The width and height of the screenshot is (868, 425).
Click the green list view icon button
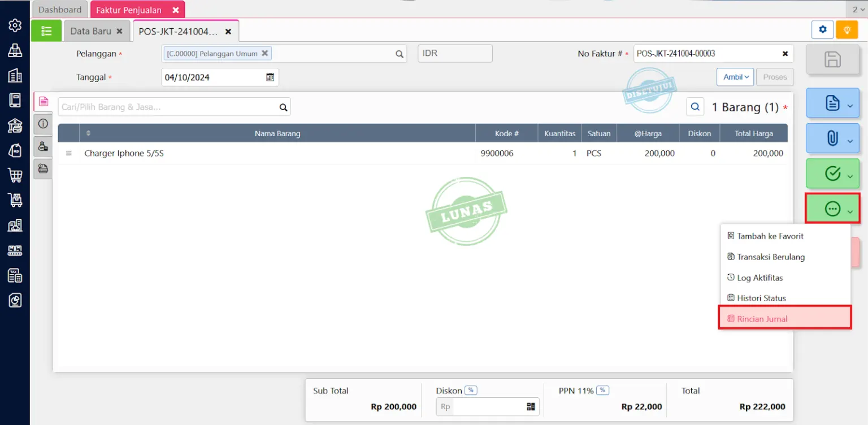46,31
